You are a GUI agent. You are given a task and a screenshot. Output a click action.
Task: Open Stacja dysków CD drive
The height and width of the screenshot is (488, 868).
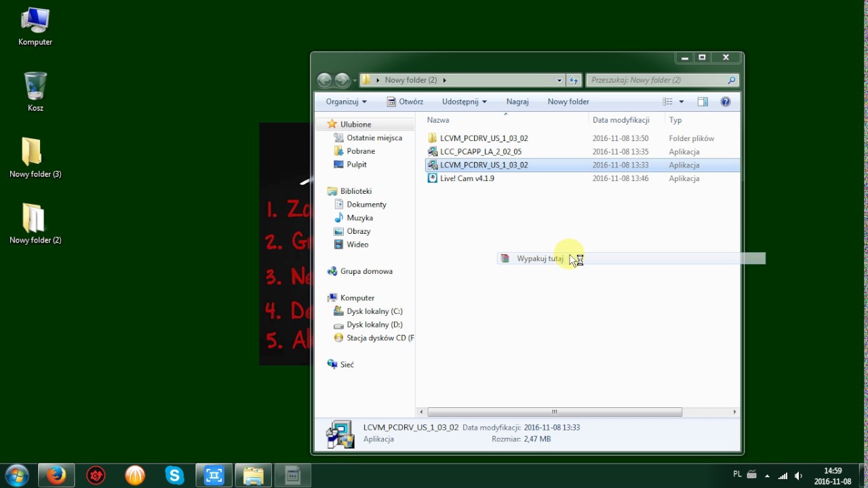click(x=374, y=338)
